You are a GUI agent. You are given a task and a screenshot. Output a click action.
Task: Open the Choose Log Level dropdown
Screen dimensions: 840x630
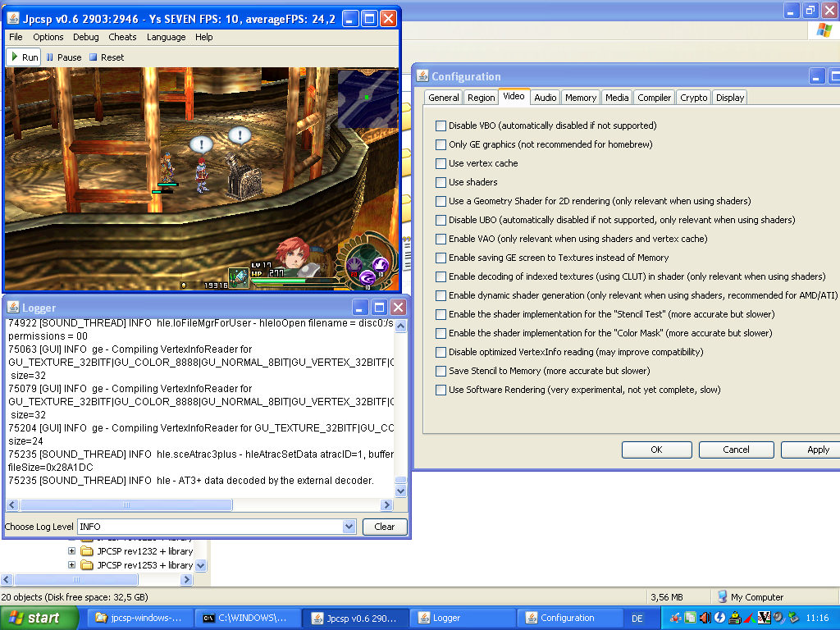point(348,527)
